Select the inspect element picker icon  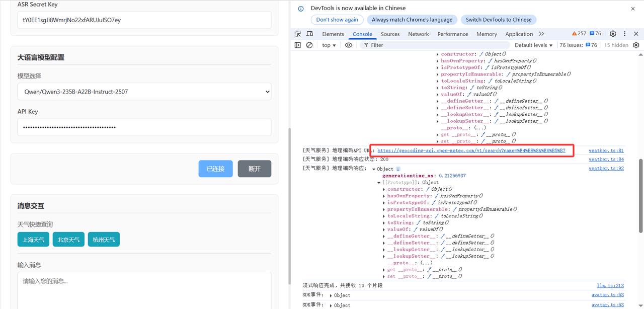pos(298,34)
